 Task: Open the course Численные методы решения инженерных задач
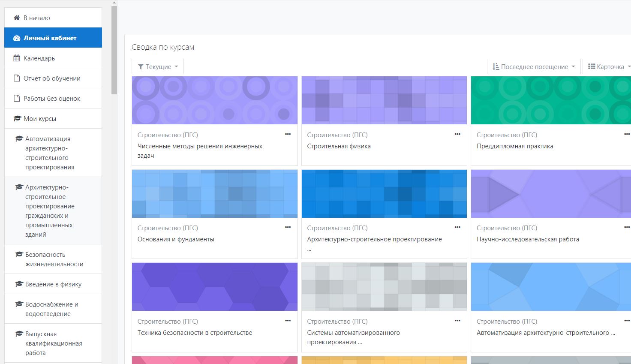200,151
